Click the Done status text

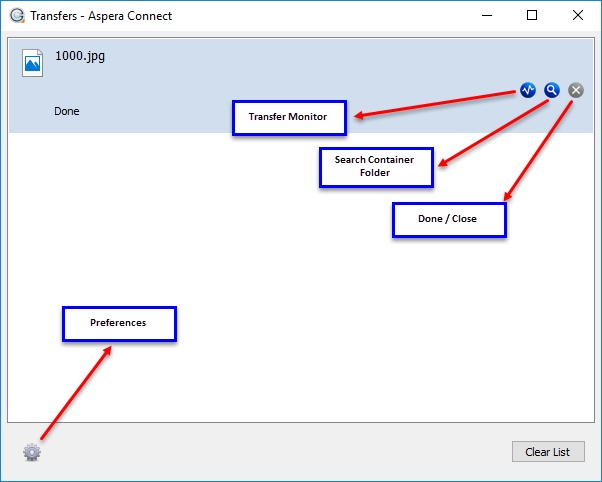tap(67, 111)
